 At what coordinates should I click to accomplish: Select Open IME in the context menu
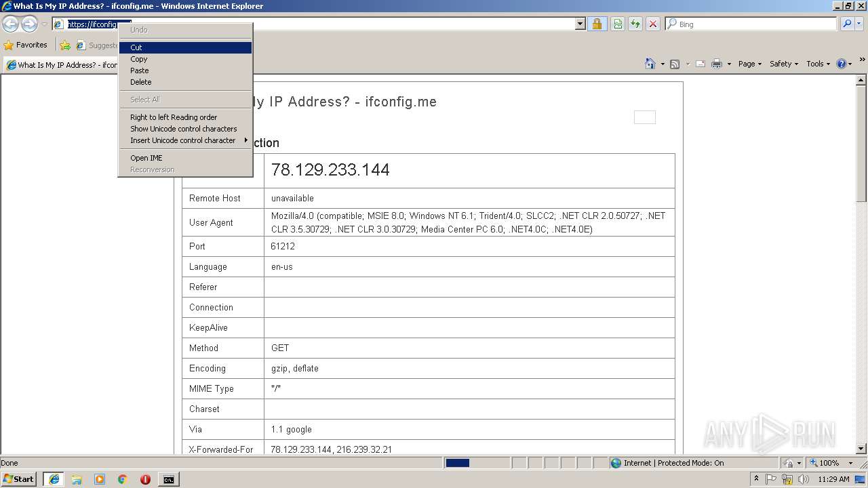click(x=185, y=158)
